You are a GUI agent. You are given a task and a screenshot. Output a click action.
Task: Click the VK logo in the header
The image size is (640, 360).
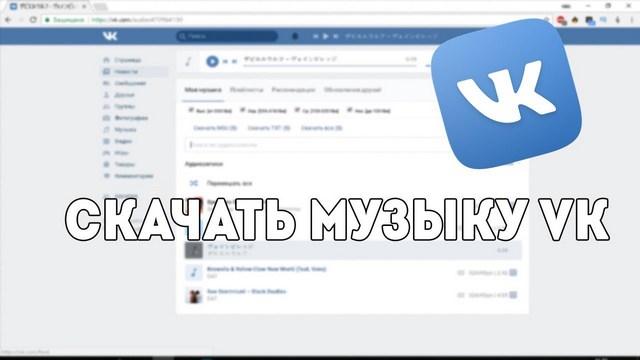point(110,36)
